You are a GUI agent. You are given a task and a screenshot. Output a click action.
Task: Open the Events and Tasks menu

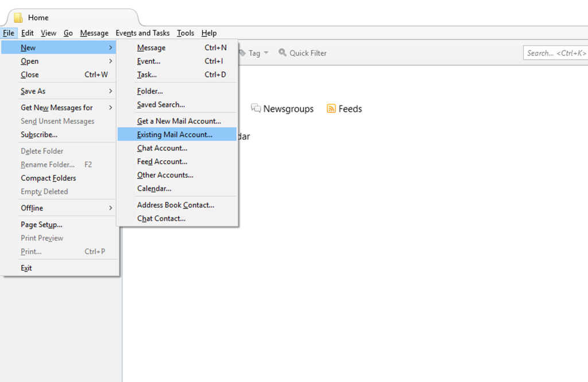[142, 33]
